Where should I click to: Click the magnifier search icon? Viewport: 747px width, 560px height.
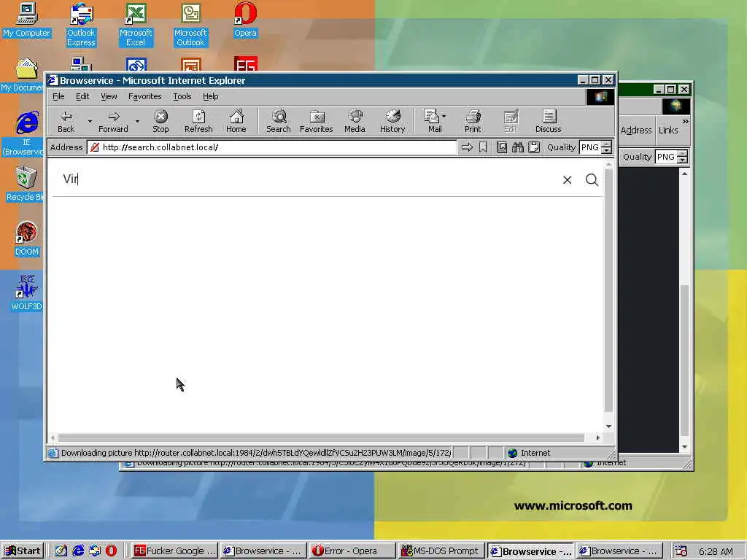pyautogui.click(x=592, y=179)
